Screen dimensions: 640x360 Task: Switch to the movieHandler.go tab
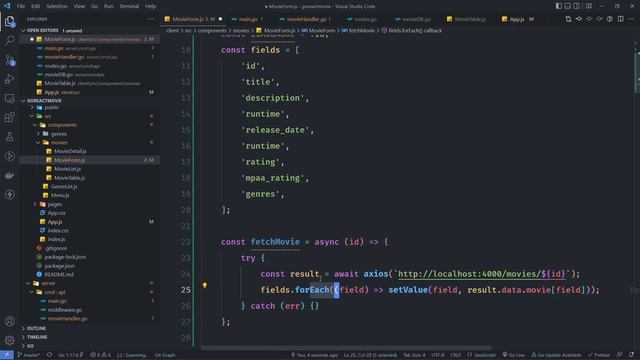point(306,19)
